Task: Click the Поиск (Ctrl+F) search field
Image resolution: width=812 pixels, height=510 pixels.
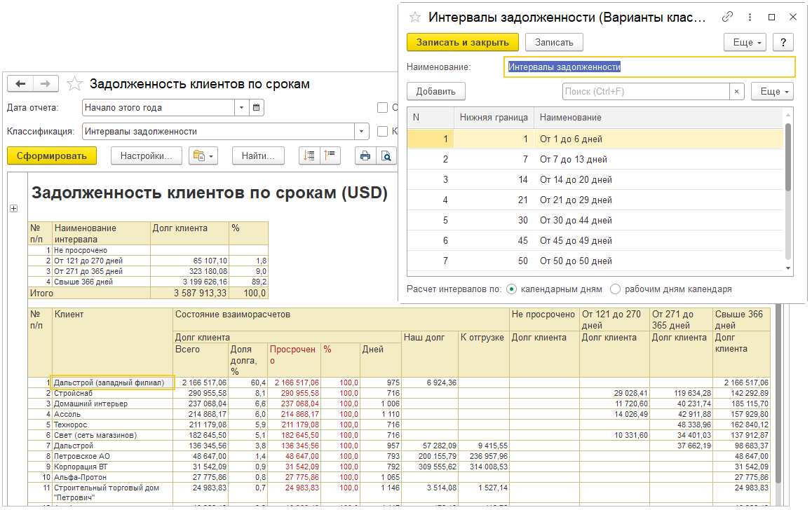Action: pyautogui.click(x=646, y=91)
